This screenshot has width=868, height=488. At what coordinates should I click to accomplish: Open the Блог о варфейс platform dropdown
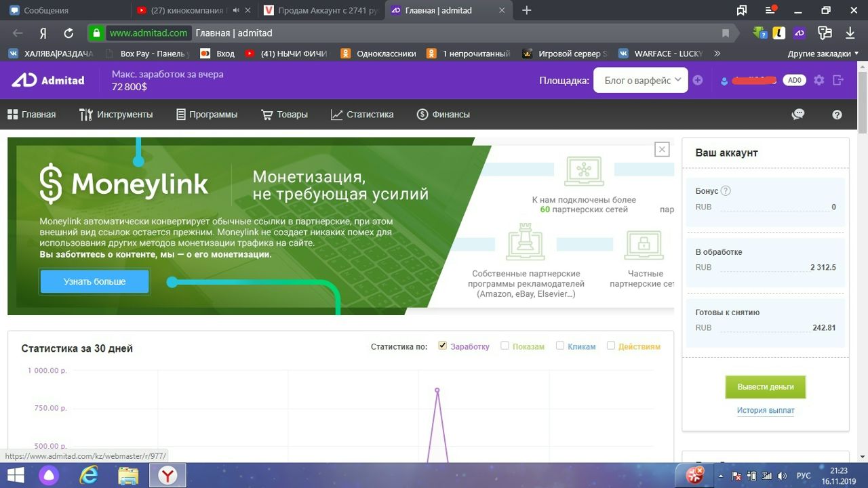(641, 80)
